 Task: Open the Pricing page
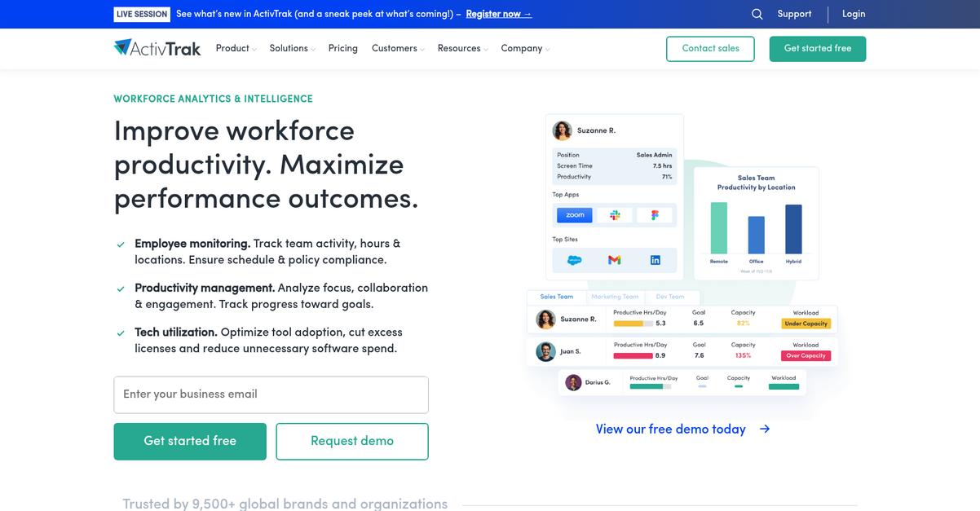[x=343, y=49]
